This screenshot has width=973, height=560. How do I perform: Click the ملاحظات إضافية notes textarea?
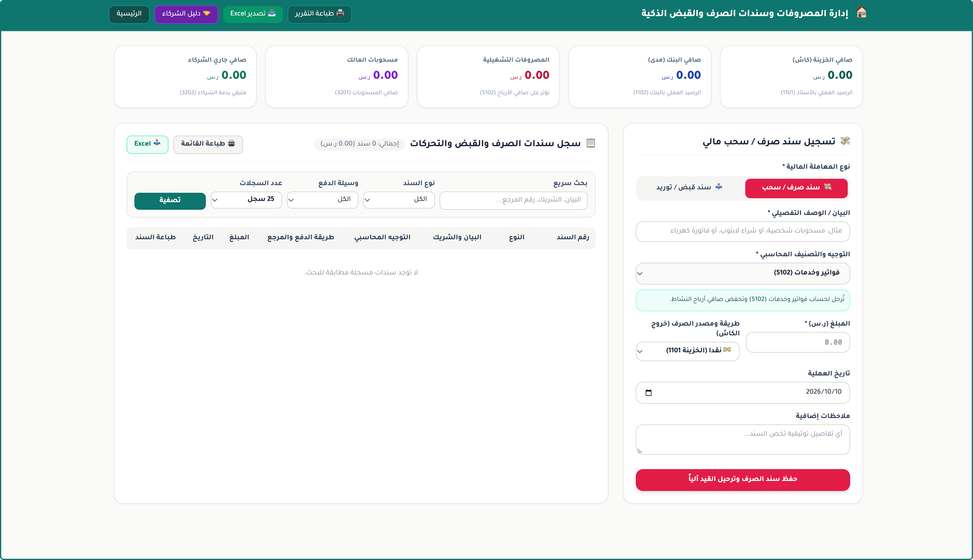[743, 439]
